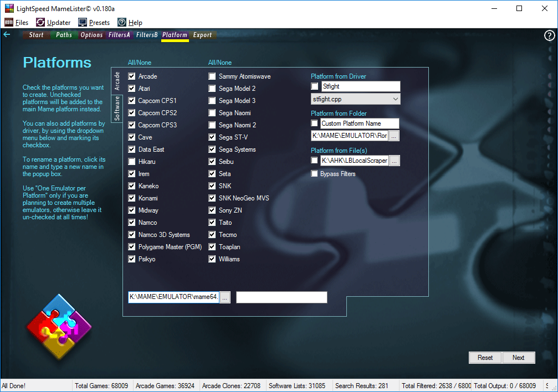The width and height of the screenshot is (558, 392).
Task: Click the Files menu ROM icon
Action: pos(9,22)
